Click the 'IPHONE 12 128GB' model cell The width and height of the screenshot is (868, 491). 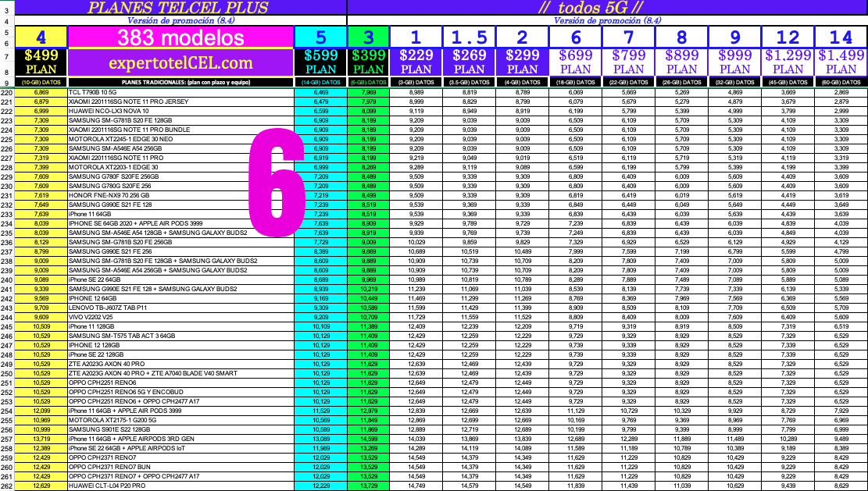(x=180, y=346)
